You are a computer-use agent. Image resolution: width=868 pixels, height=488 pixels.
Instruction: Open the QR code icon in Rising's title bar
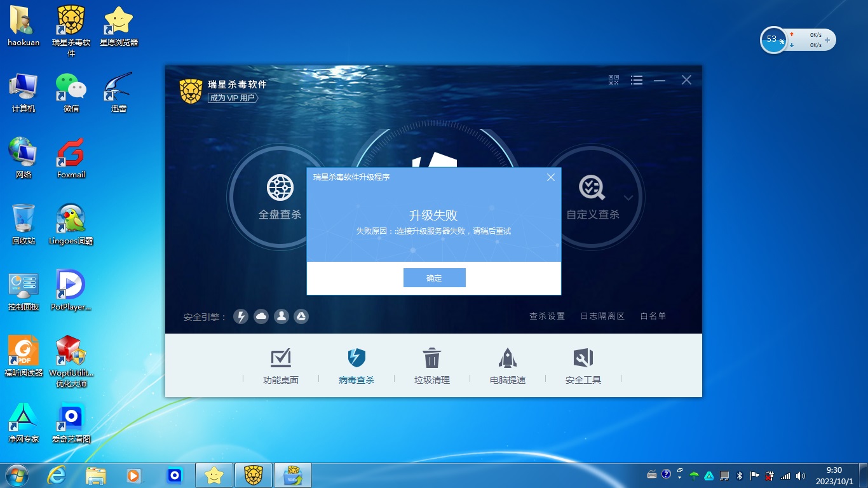[x=614, y=80]
